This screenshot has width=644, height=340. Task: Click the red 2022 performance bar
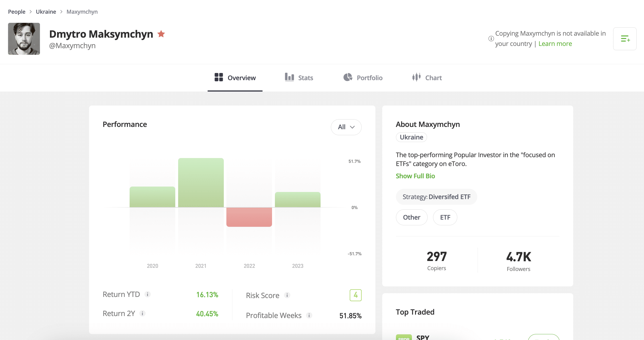pos(249,217)
